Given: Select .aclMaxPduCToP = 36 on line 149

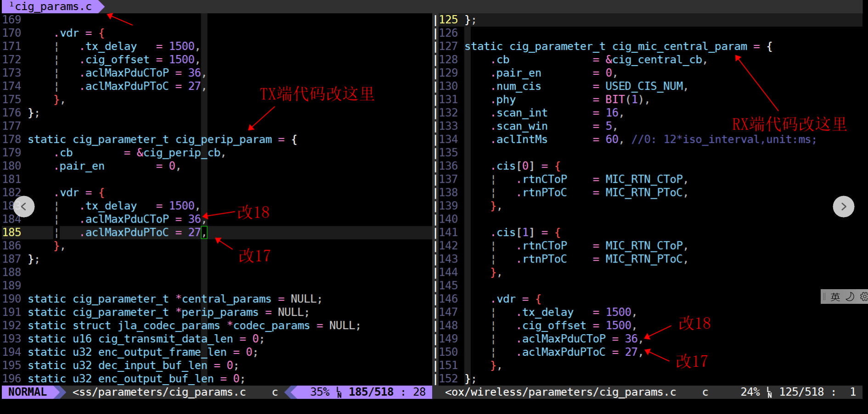Looking at the screenshot, I should click(x=577, y=339).
